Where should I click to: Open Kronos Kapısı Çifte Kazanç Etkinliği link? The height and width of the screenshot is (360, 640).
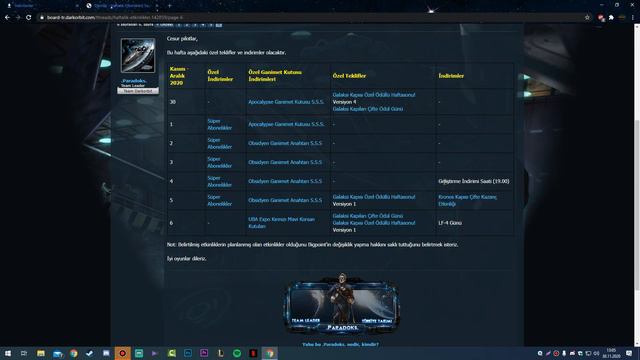[467, 200]
